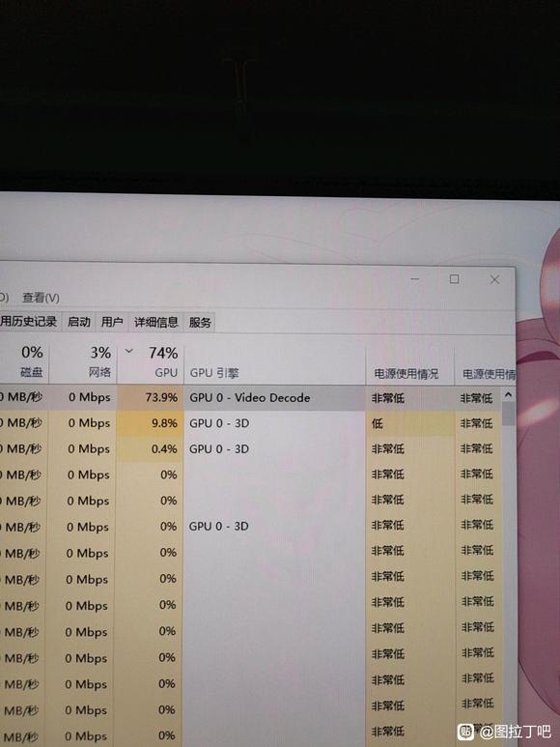The width and height of the screenshot is (560, 747).
Task: Open the 查看(V) menu
Action: tap(41, 298)
